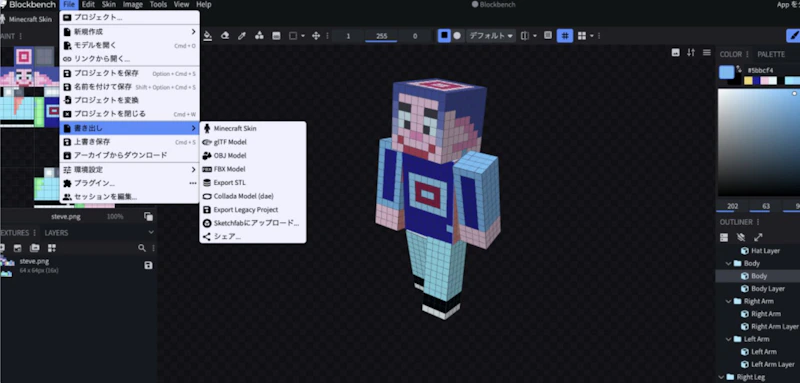Choose Export Legacy Project
Viewport: 800px width, 383px height.
(x=253, y=210)
